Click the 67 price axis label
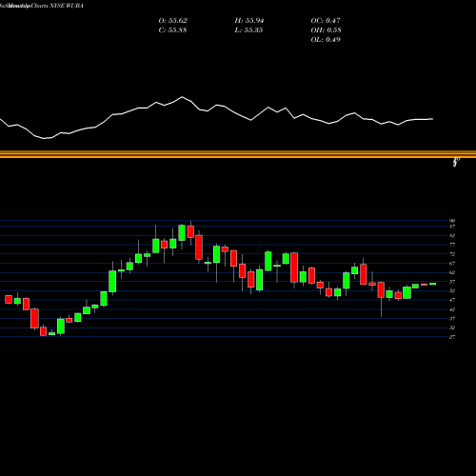This screenshot has height=476, width=476. (x=452, y=264)
